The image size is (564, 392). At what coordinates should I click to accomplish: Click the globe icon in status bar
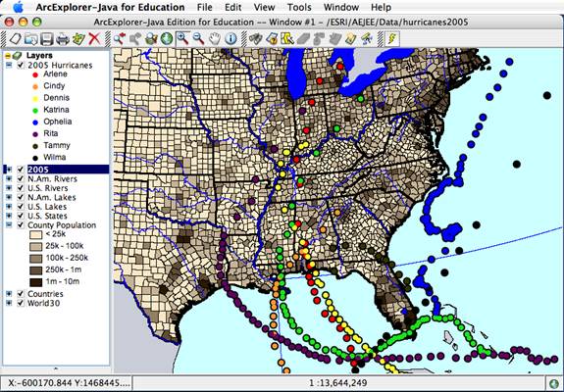tap(555, 383)
